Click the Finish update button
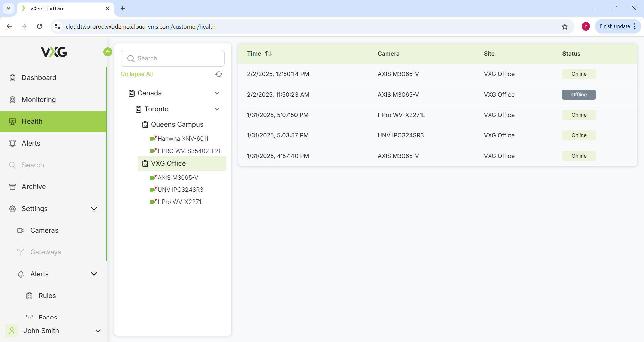This screenshot has height=342, width=644. pos(614,26)
